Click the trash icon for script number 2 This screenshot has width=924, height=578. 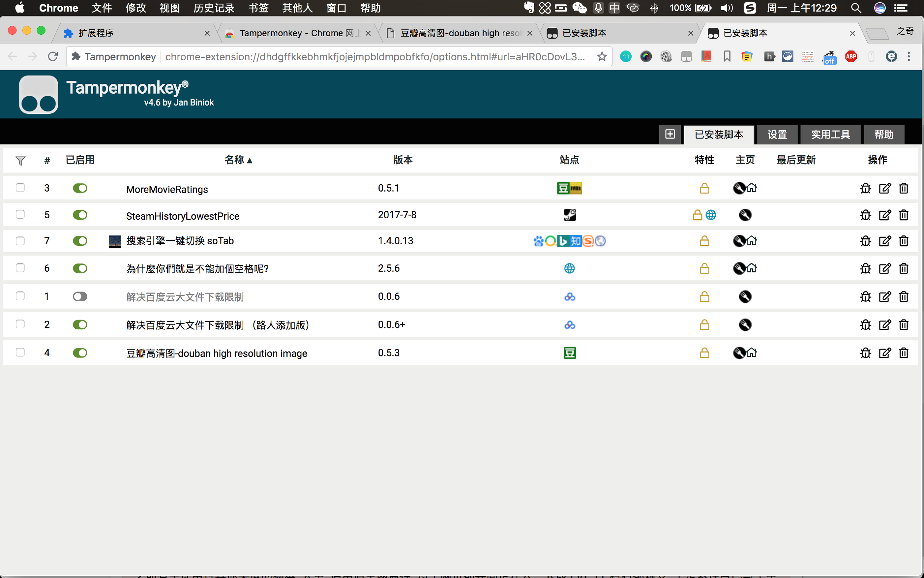[x=904, y=325]
